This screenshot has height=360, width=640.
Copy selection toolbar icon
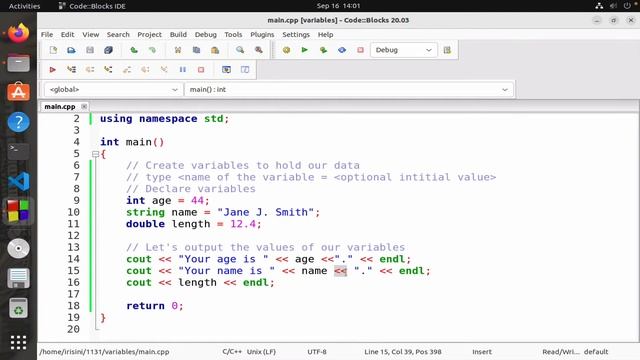[x=196, y=50]
